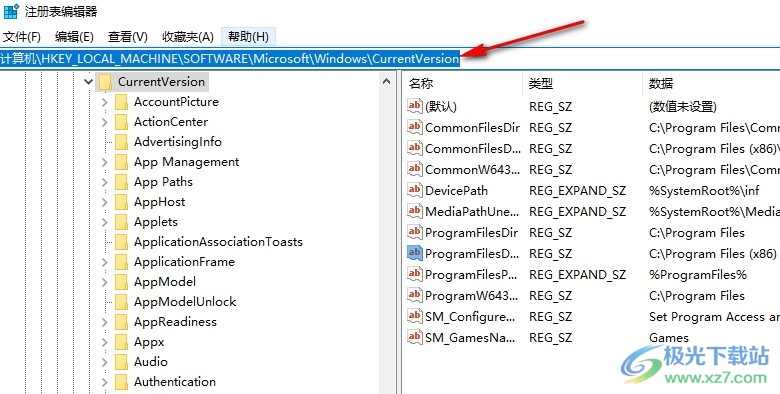
Task: Click the (默认) value string icon
Action: pos(414,106)
